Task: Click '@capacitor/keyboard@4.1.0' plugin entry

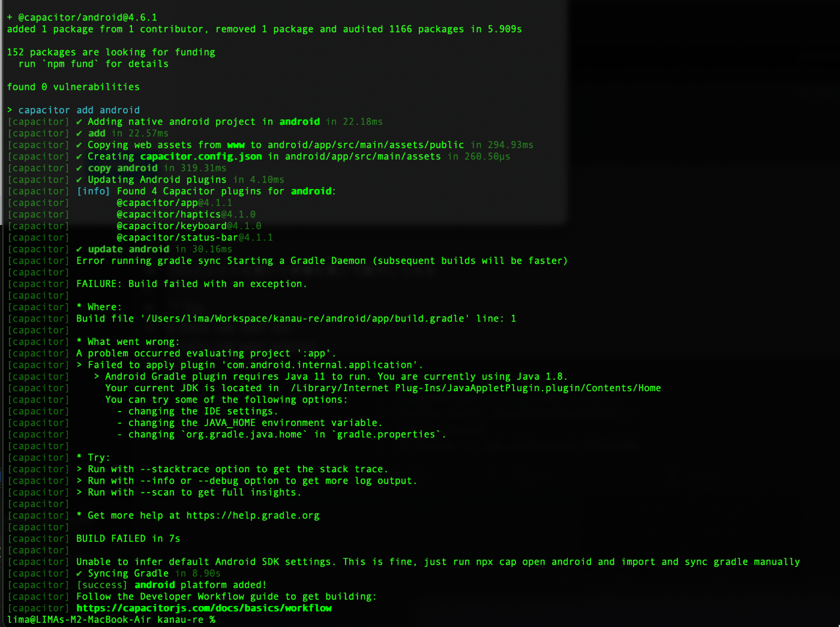Action: [189, 226]
